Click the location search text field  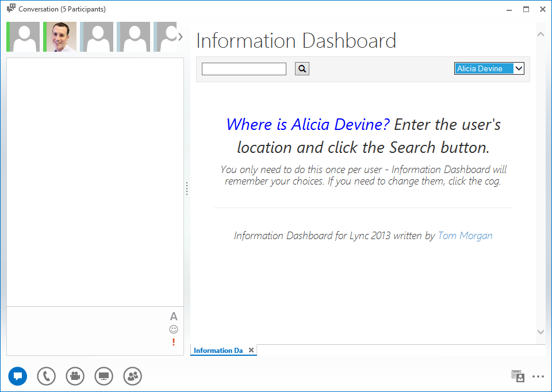[x=244, y=69]
